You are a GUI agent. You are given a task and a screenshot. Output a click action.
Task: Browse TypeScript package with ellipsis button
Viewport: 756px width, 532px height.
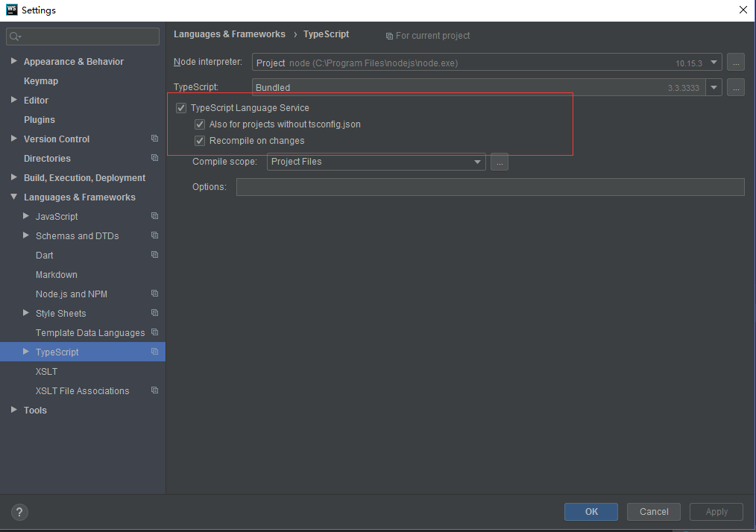click(x=736, y=87)
